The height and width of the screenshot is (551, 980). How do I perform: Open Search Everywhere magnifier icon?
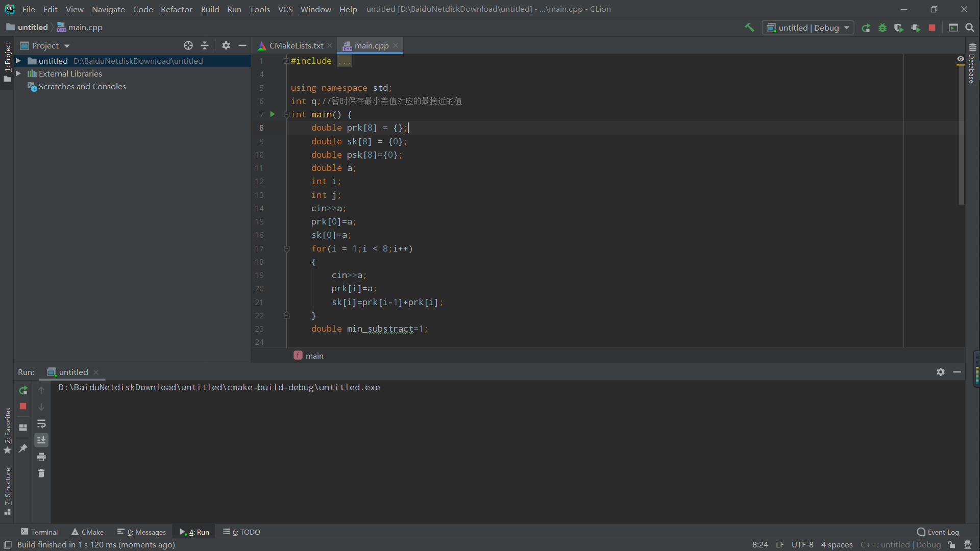tap(970, 28)
